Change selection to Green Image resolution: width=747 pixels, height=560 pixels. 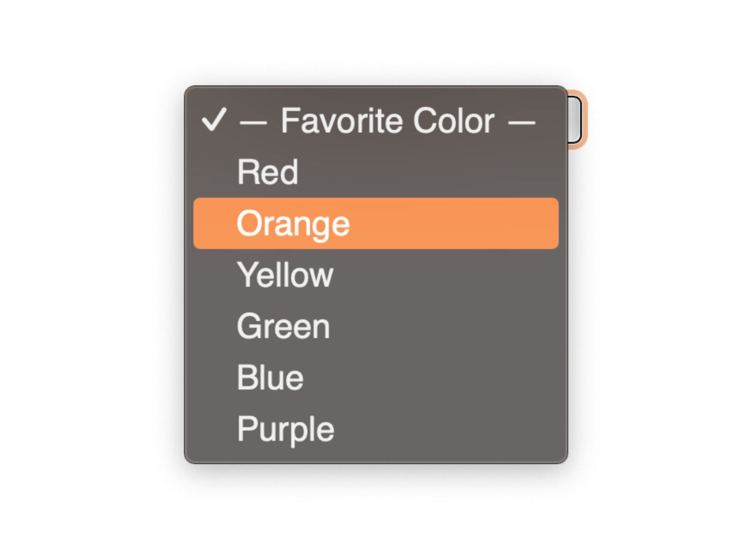(283, 326)
